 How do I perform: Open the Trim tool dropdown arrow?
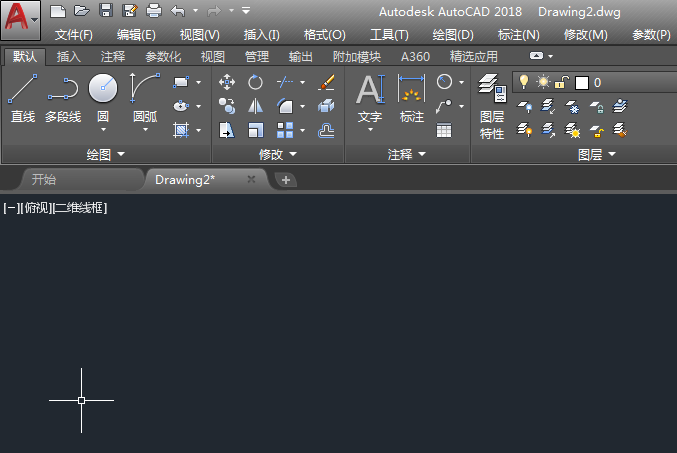pyautogui.click(x=302, y=82)
